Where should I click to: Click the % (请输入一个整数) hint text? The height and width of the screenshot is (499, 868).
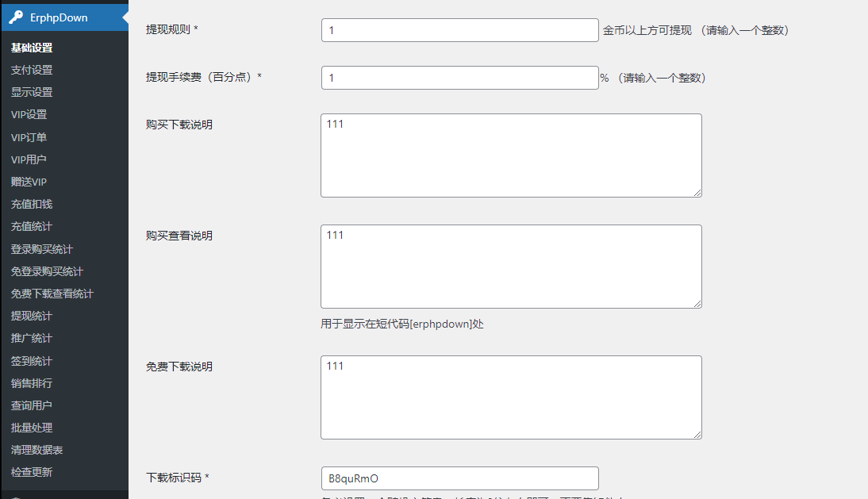pos(653,78)
